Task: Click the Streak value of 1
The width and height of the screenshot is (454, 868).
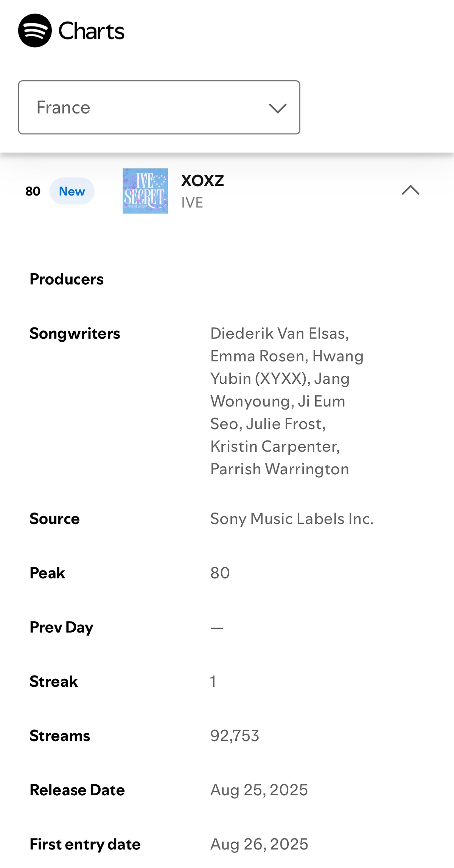Action: tap(213, 682)
